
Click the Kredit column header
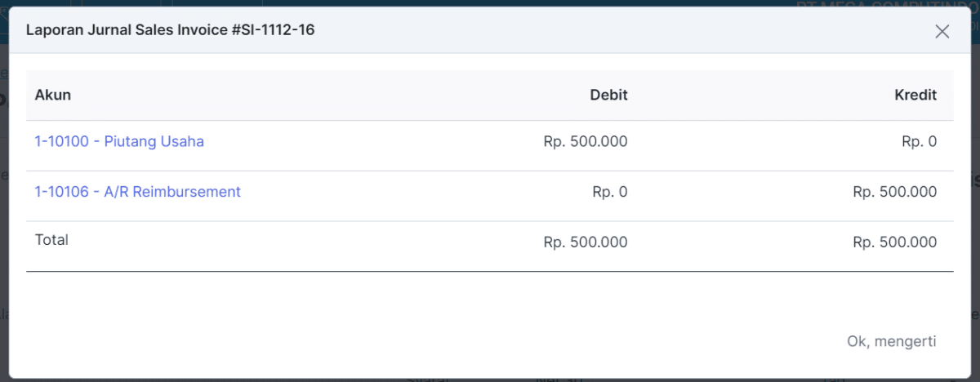coord(915,95)
